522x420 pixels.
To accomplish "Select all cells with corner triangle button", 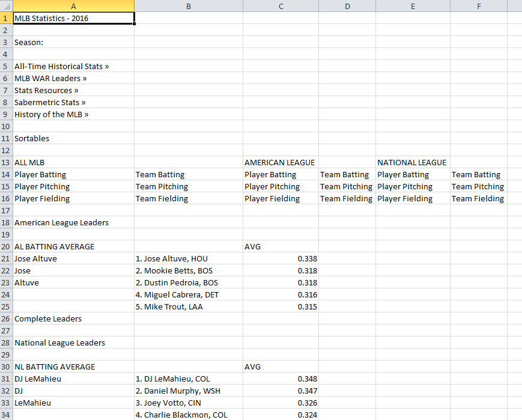I will coord(7,5).
